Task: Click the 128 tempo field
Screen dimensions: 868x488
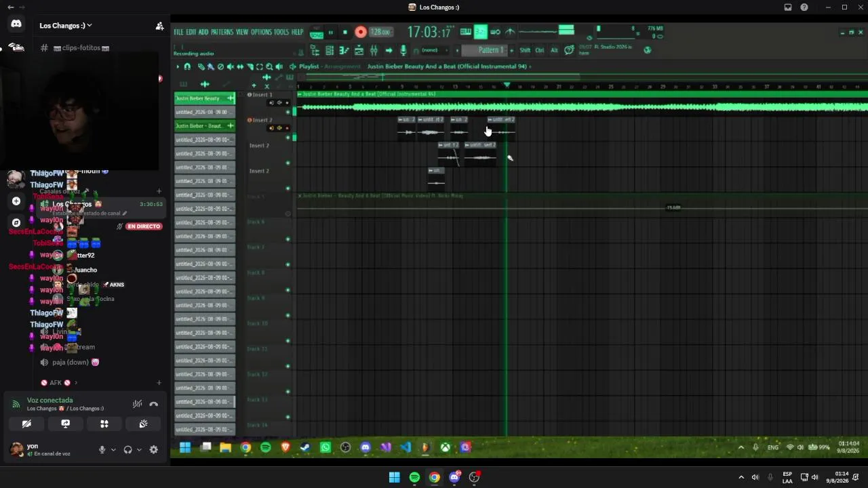Action: [380, 33]
